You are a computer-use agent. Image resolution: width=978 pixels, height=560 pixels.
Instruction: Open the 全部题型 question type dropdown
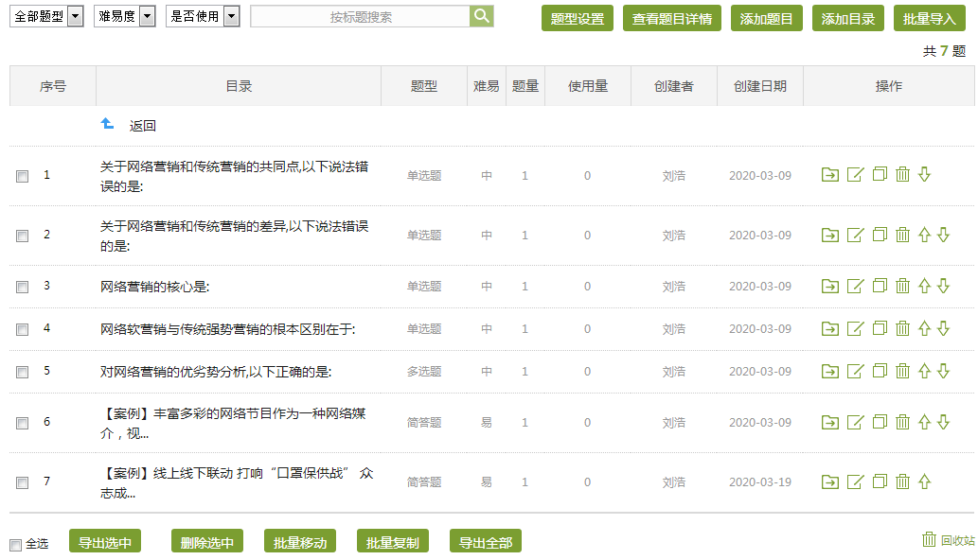(47, 16)
